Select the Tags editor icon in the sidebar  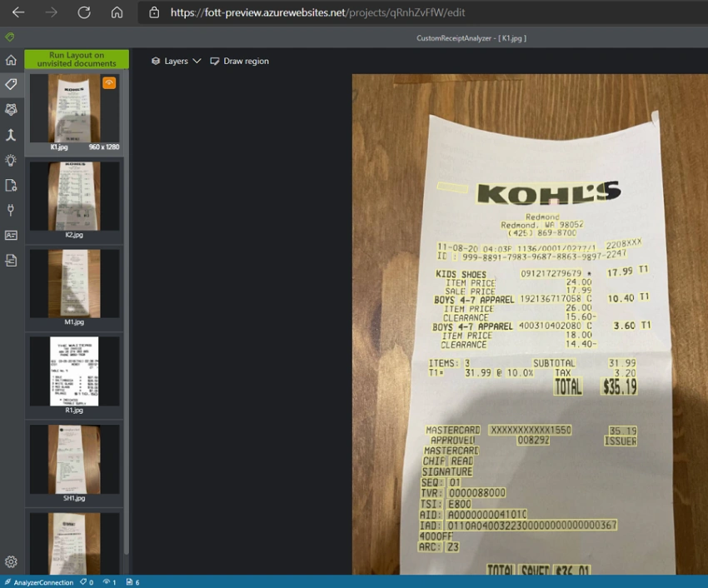tap(11, 84)
